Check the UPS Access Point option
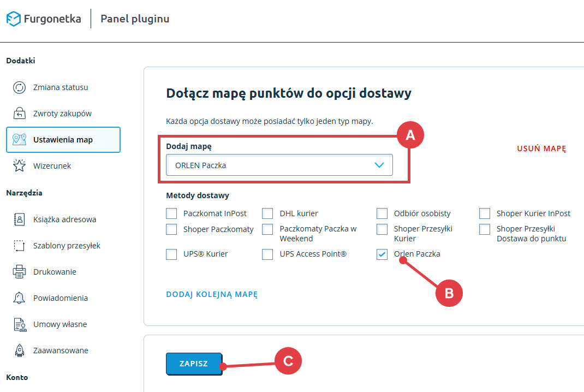Screen dimensions: 584x392 pyautogui.click(x=267, y=254)
